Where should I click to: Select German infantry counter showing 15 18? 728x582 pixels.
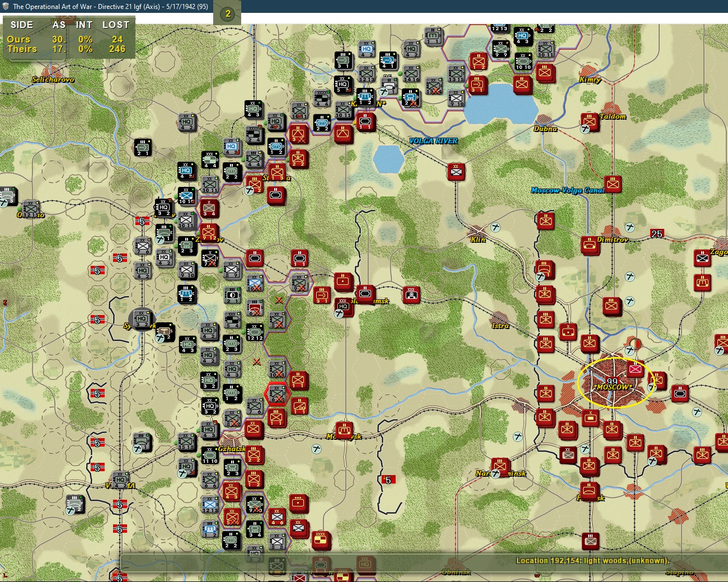[x=187, y=442]
